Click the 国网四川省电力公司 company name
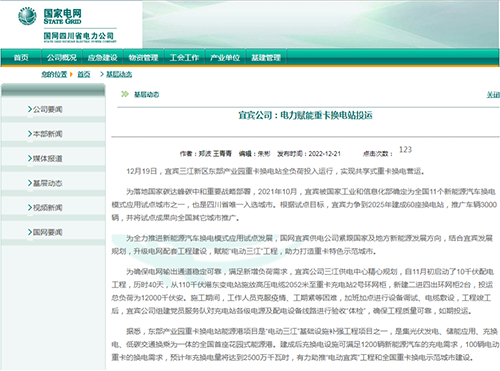This screenshot has height=371, width=500. 79,36
